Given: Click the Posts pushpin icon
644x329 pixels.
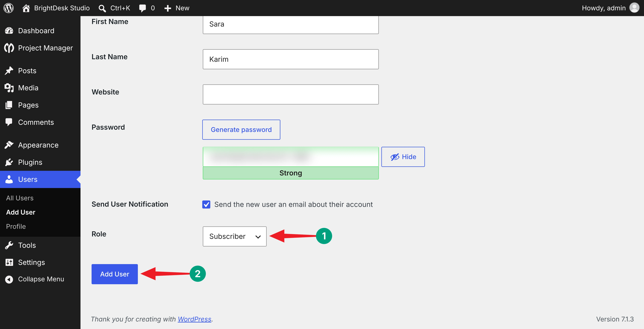Looking at the screenshot, I should [x=9, y=71].
